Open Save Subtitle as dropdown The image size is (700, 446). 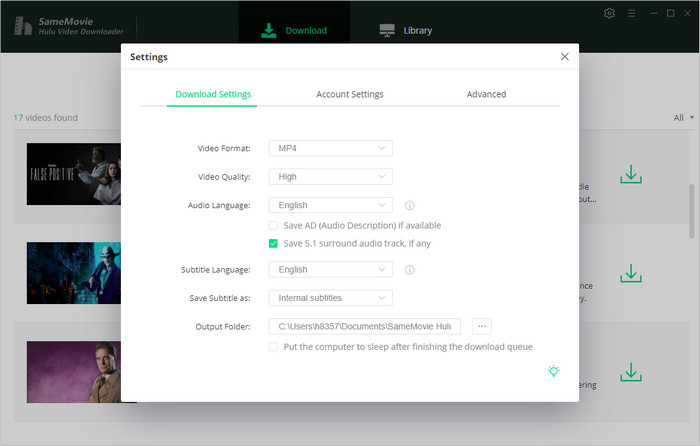click(330, 298)
